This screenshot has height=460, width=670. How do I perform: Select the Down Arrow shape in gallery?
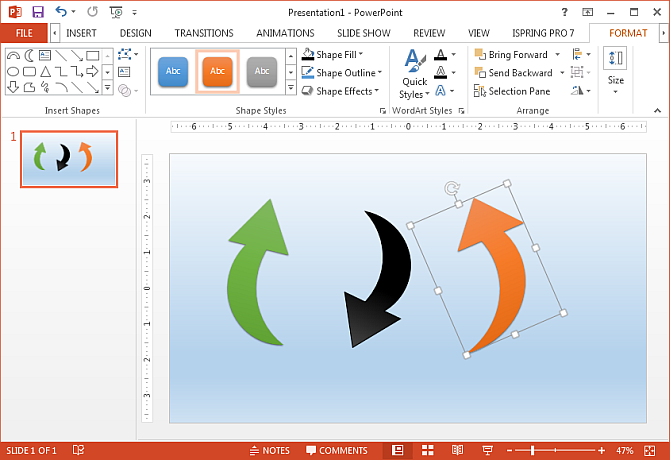[x=13, y=87]
